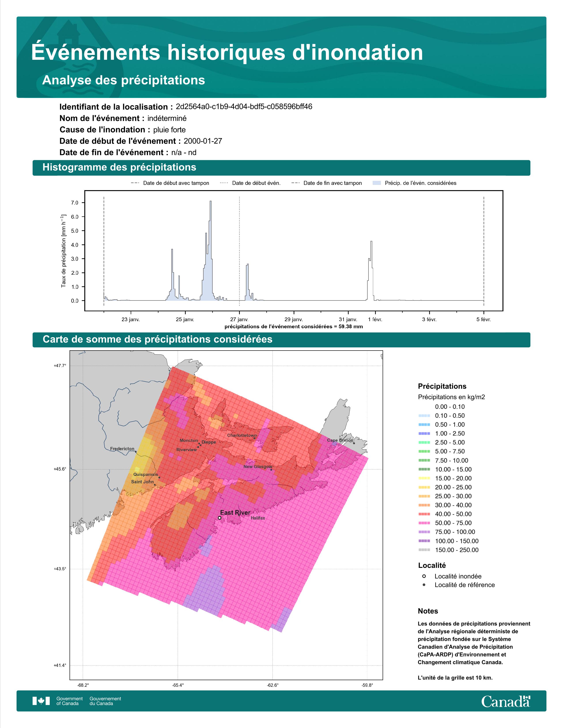The image size is (563, 728).
Task: Click the 50.00 - 75.00 pink legend swatch
Action: [x=424, y=523]
